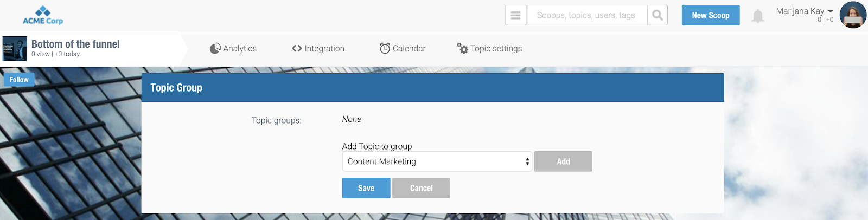This screenshot has height=220, width=868.
Task: Cancel the topic group edit
Action: click(x=422, y=188)
